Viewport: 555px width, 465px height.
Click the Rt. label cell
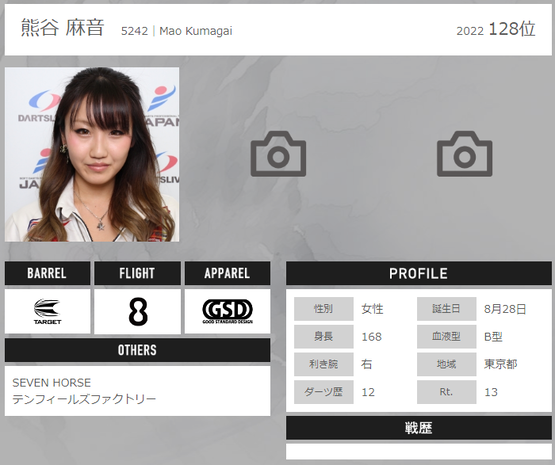446,392
